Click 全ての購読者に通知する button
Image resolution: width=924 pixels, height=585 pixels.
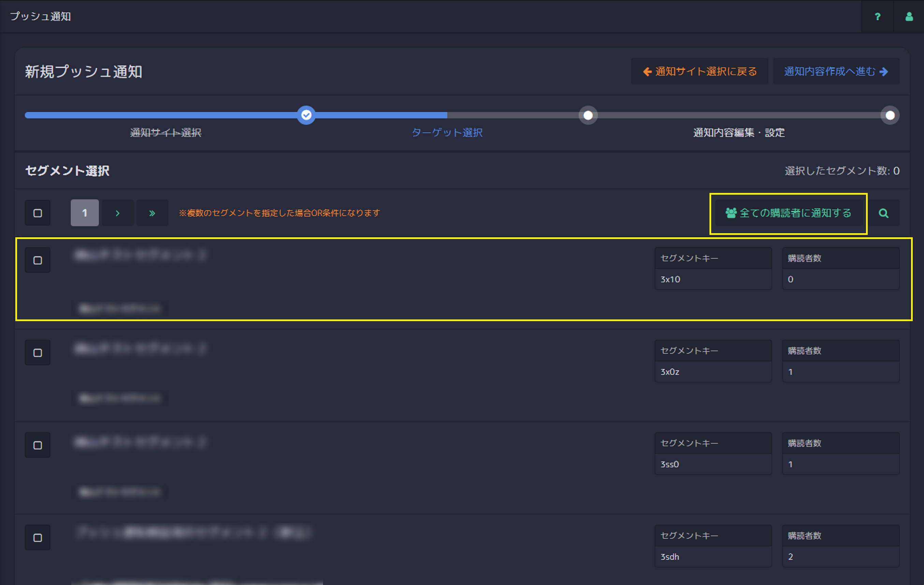click(x=788, y=213)
